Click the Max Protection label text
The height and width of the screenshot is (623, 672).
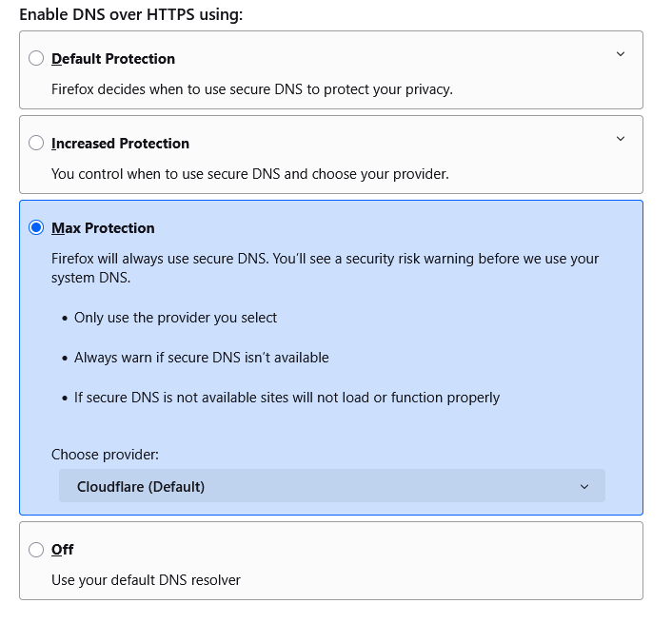click(x=103, y=228)
